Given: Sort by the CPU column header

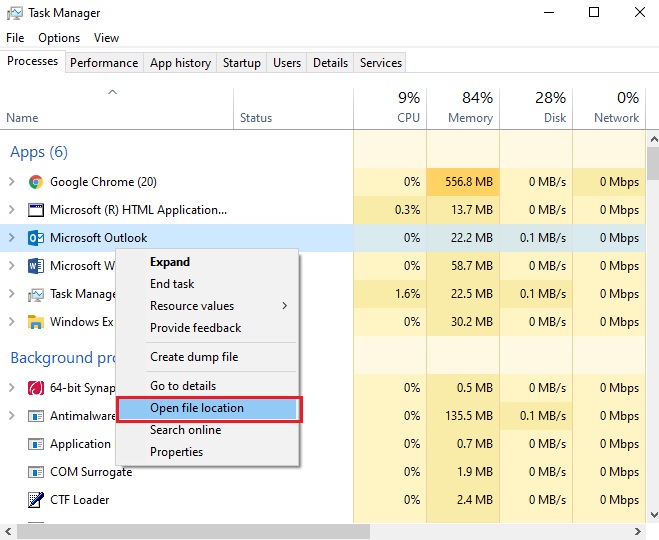Looking at the screenshot, I should pyautogui.click(x=390, y=108).
